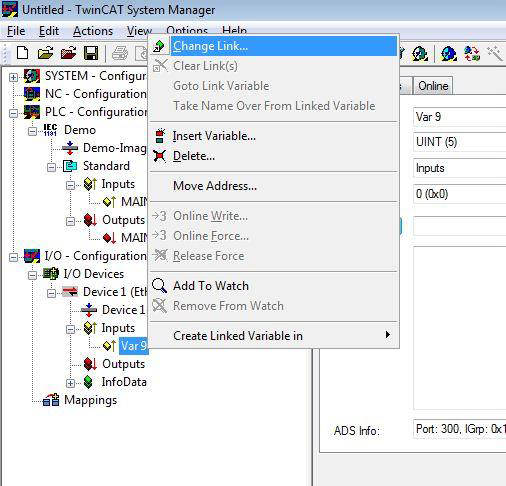Click the type field showing UINT (5)
This screenshot has height=486, width=506.
click(460, 142)
